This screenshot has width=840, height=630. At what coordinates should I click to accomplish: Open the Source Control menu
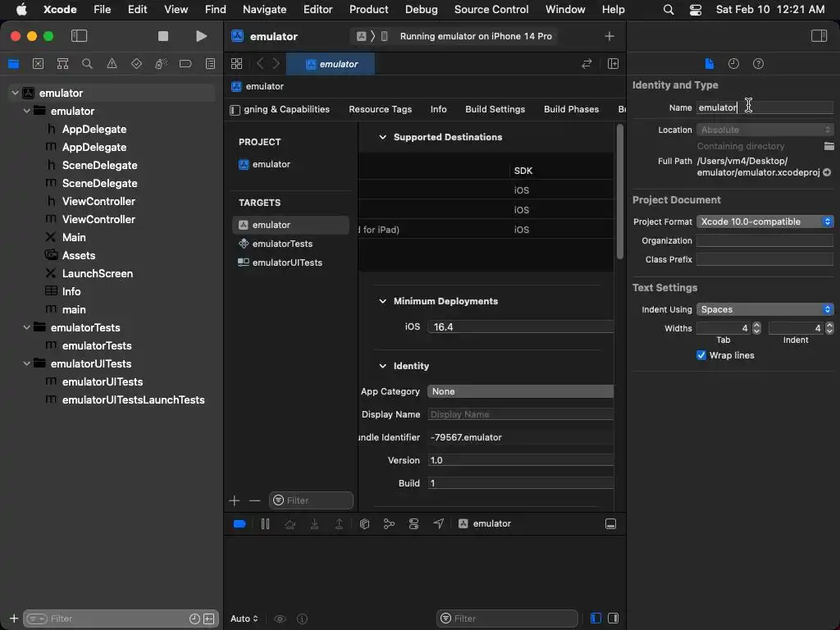point(491,9)
